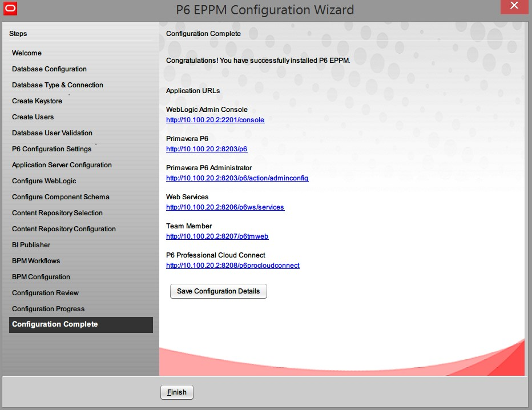Click the Oracle logo icon in title bar
This screenshot has height=410, width=532.
(10, 9)
